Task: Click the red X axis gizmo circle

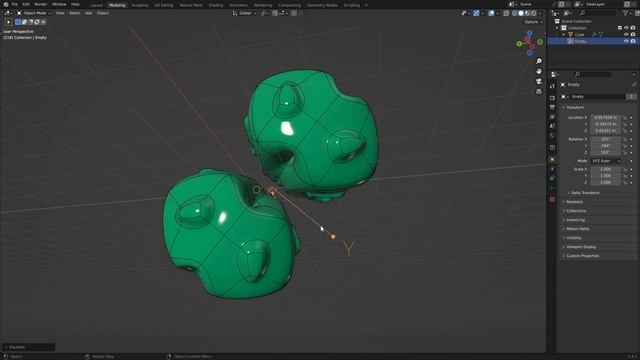Action: tap(532, 47)
